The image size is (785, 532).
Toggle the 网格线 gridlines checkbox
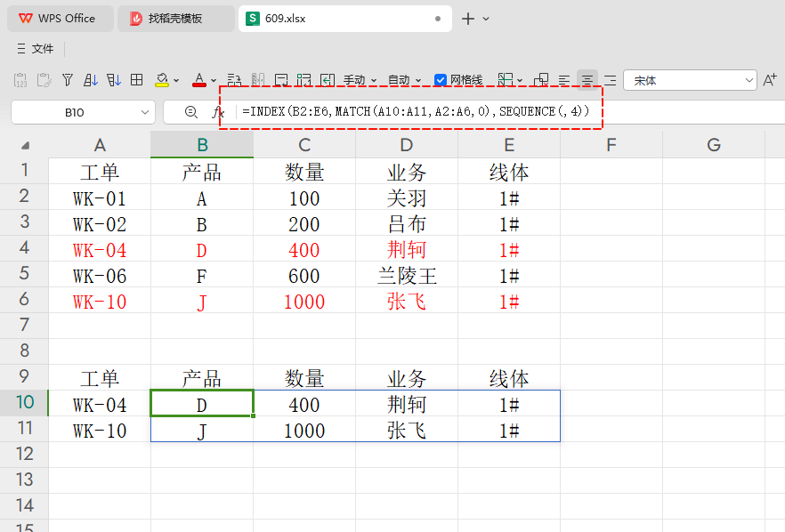coord(441,80)
